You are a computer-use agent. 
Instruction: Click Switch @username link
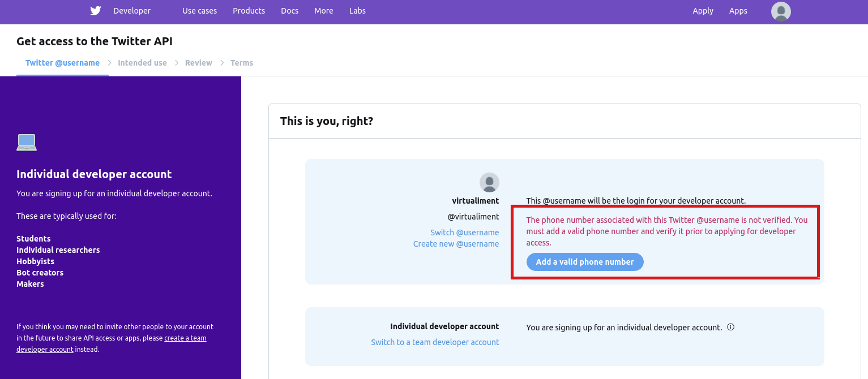pos(464,232)
